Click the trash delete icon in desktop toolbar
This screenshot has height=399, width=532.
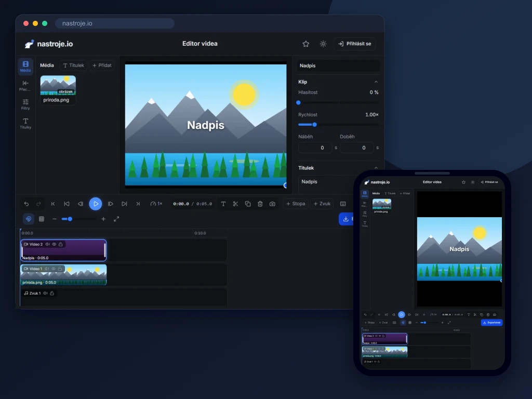(260, 204)
